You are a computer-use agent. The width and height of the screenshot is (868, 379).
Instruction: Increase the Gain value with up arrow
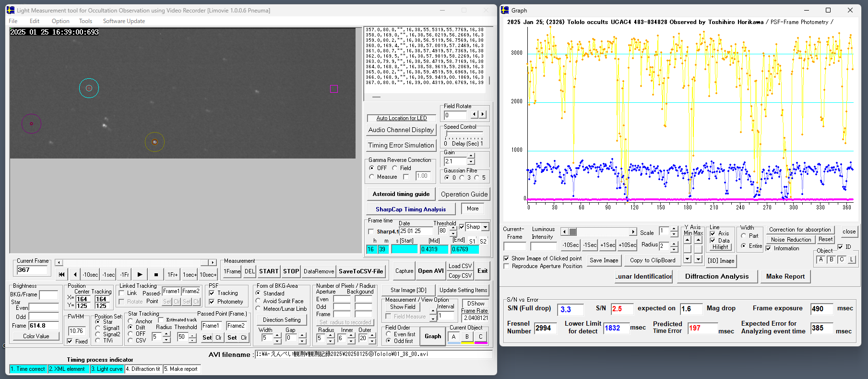pyautogui.click(x=471, y=156)
